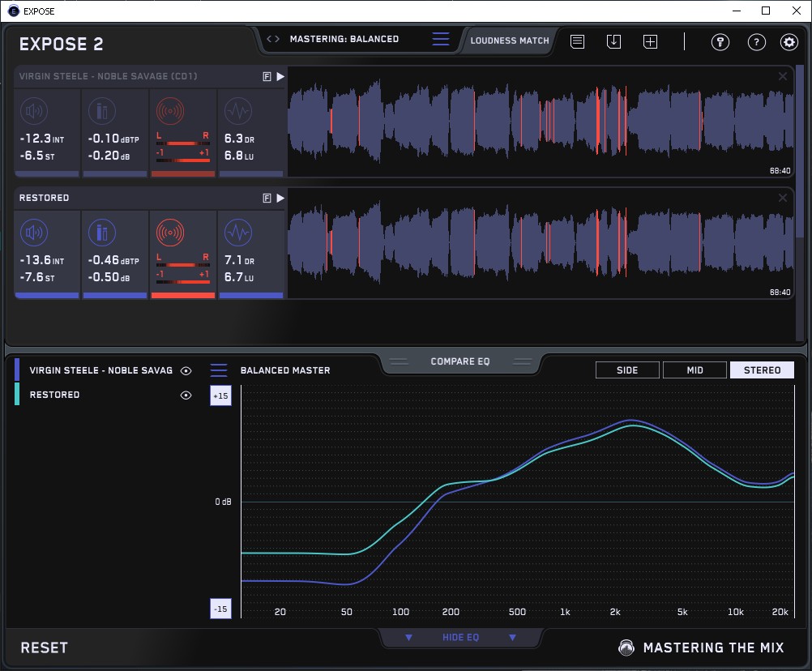The image size is (812, 671).
Task: Open the notes list icon in header
Action: pyautogui.click(x=577, y=41)
